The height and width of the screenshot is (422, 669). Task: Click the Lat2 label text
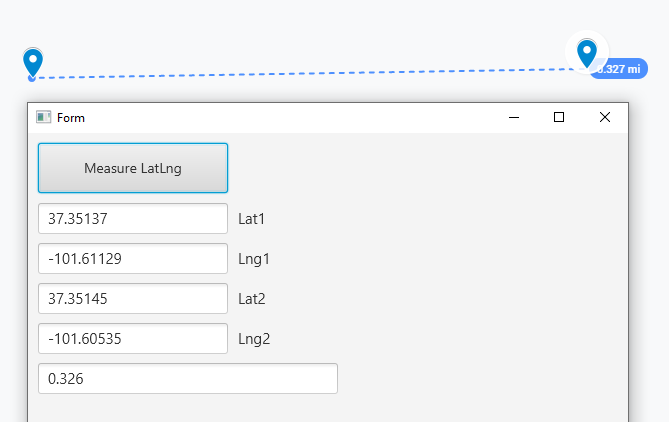(x=252, y=298)
